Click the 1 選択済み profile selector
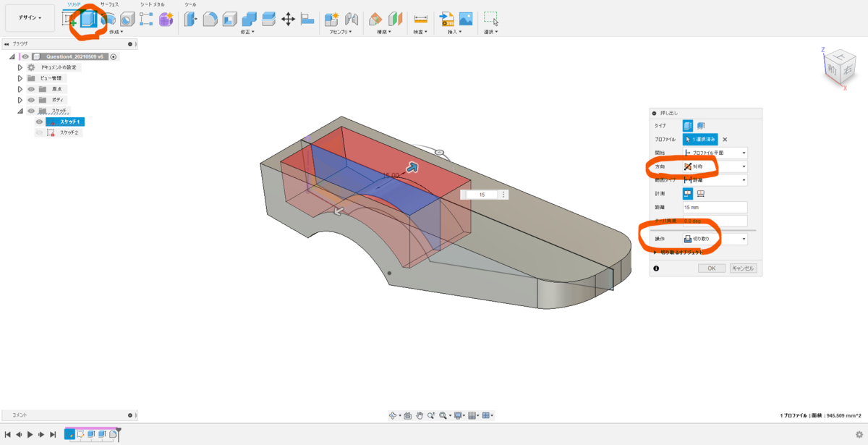Image resolution: width=868 pixels, height=445 pixels. click(700, 139)
